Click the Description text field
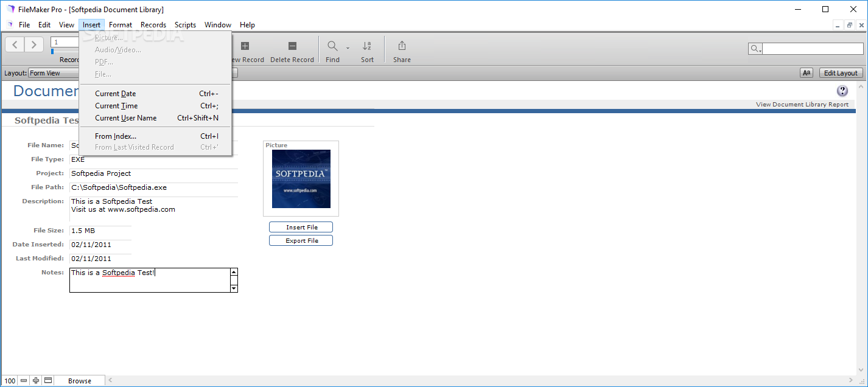868x387 pixels. (x=153, y=209)
